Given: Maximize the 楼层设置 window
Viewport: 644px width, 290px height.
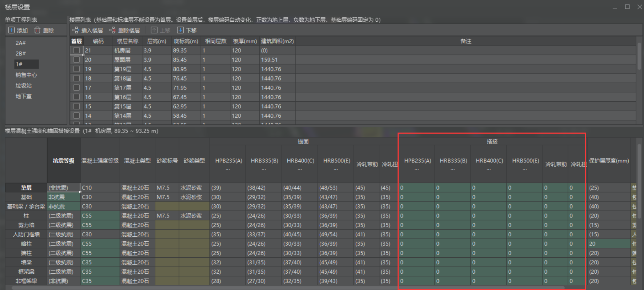Looking at the screenshot, I should 627,7.
